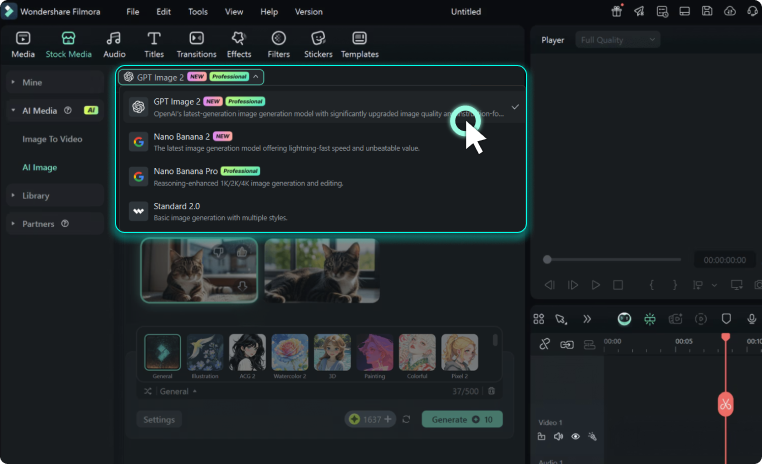762x464 pixels.
Task: Click the paper plane share icon
Action: tap(639, 11)
